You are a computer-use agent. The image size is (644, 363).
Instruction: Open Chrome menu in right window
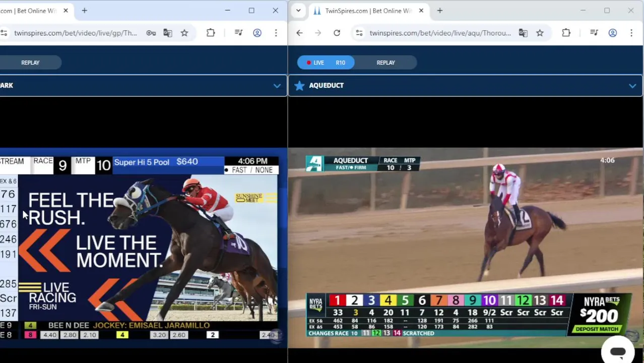(631, 33)
